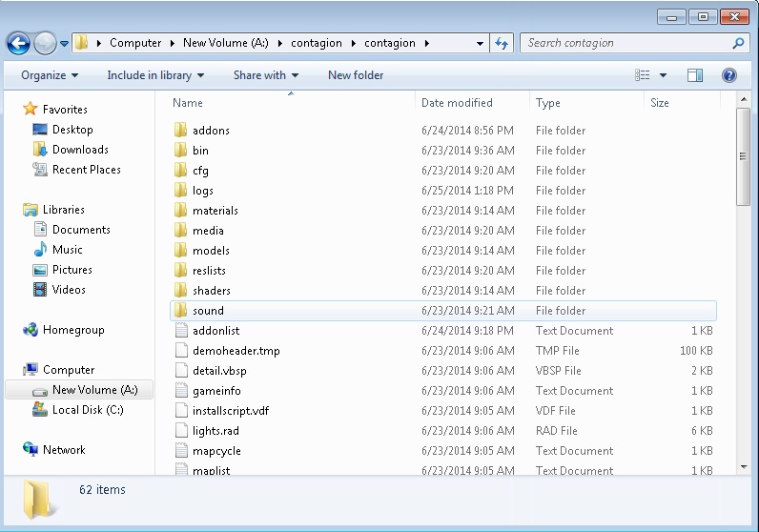Image resolution: width=759 pixels, height=532 pixels.
Task: Select Local Disk (C:) drive
Action: (88, 410)
